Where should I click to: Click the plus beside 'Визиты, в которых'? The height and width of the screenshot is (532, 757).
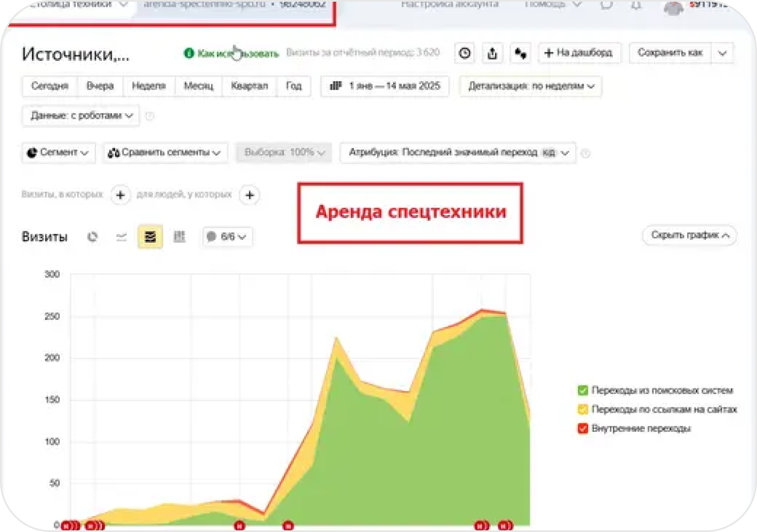pos(120,195)
